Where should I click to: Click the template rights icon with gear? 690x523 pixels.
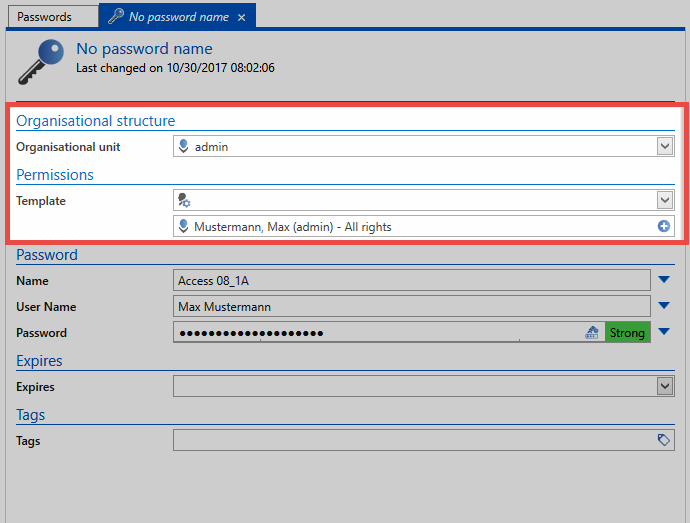pyautogui.click(x=184, y=200)
